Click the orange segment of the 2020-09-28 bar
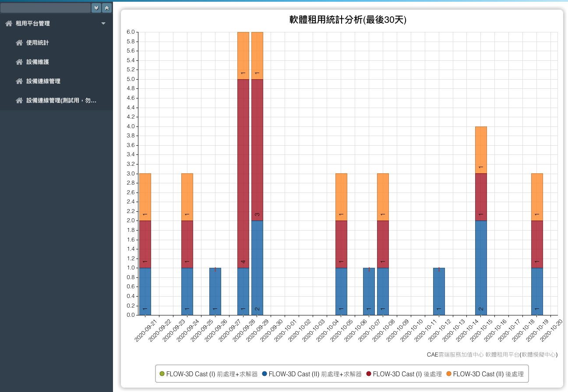Screen dimensions: 568x392 (x=243, y=56)
